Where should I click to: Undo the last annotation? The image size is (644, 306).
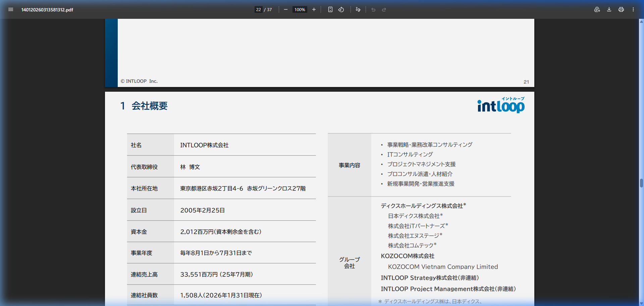[x=373, y=9]
